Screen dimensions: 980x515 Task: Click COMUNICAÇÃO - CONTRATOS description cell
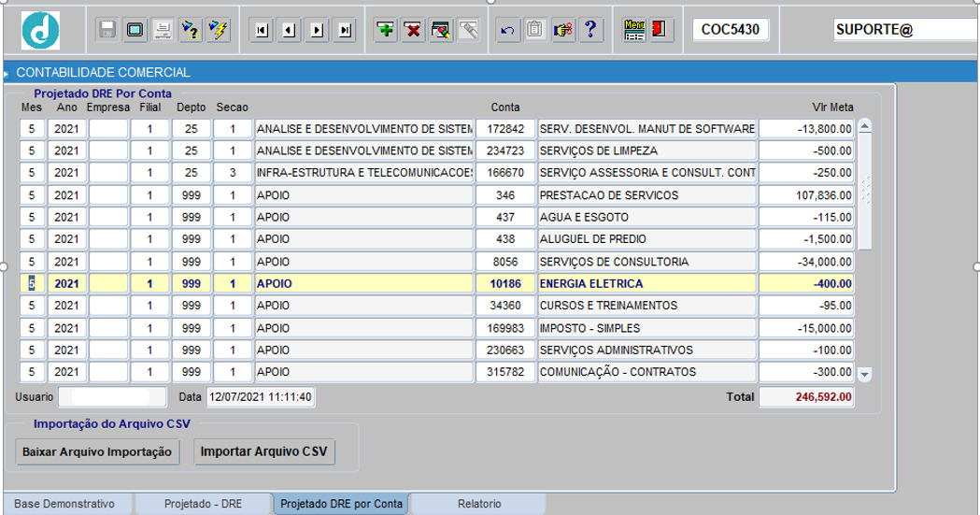646,372
